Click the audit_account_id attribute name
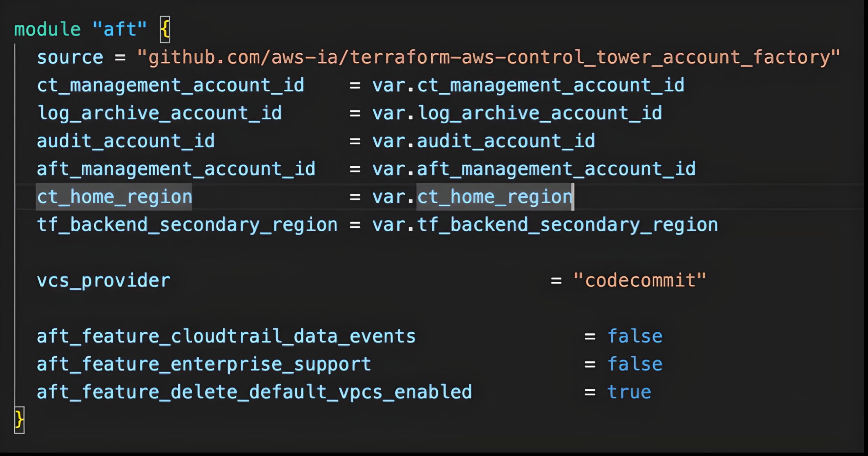Viewport: 868px width, 456px height. [x=126, y=141]
